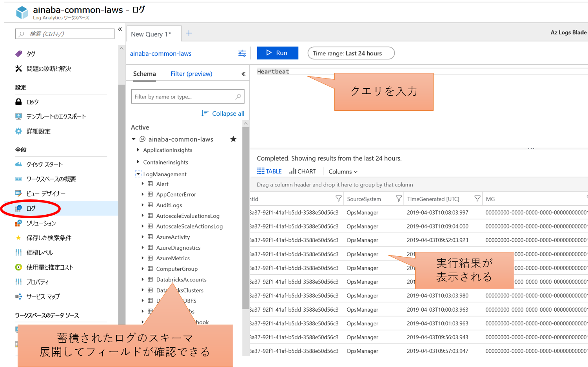This screenshot has height=367, width=588.
Task: Change Time range Last 24 hours
Action: pyautogui.click(x=351, y=53)
